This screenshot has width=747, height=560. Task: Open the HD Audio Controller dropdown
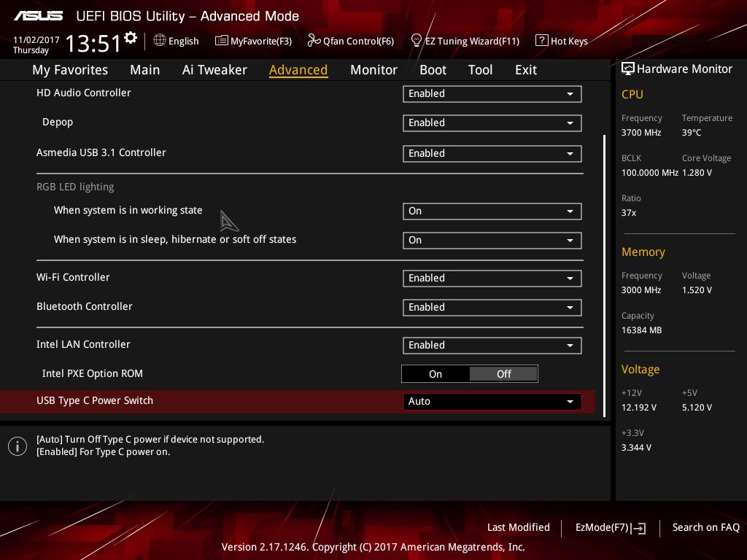492,94
